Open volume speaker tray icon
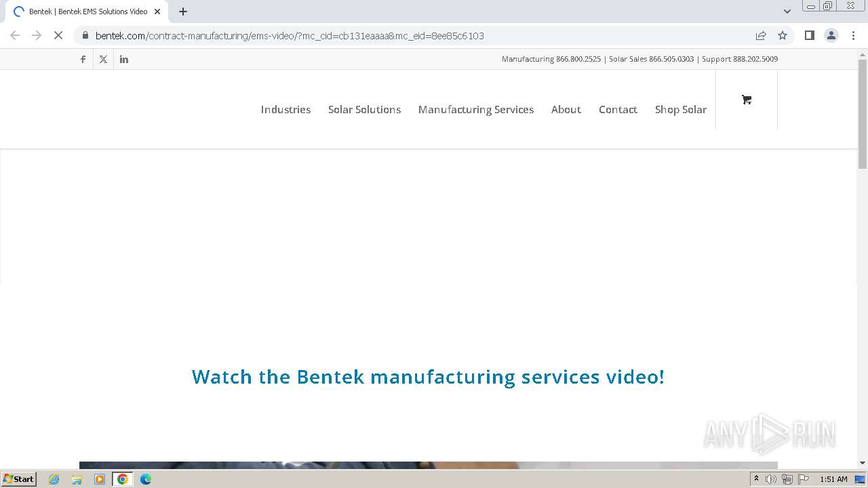Viewport: 868px width, 488px height. (771, 479)
